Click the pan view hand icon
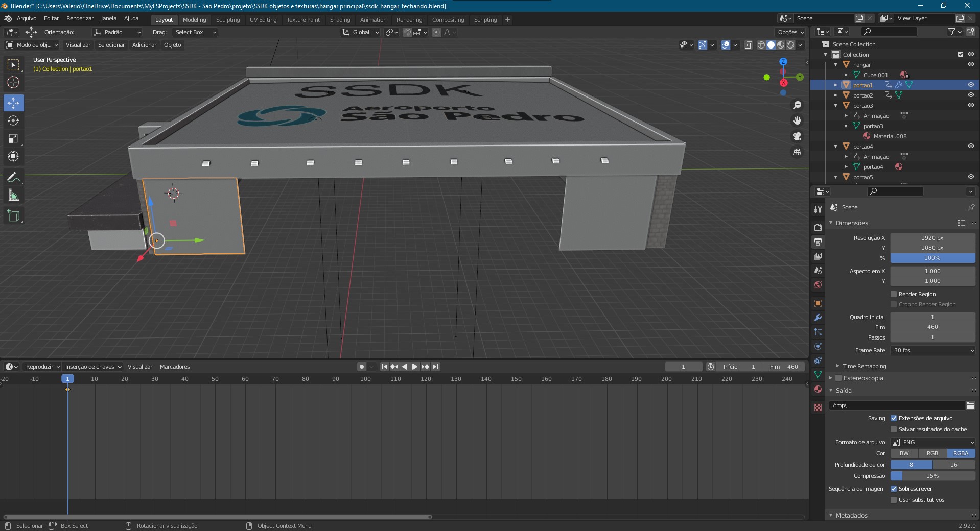980x531 pixels. [x=797, y=120]
